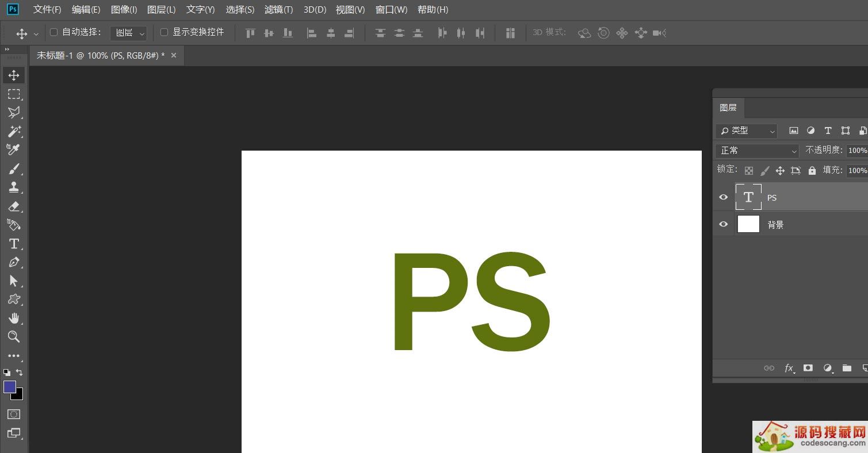Align left edges in options bar
The width and height of the screenshot is (868, 453).
[312, 33]
